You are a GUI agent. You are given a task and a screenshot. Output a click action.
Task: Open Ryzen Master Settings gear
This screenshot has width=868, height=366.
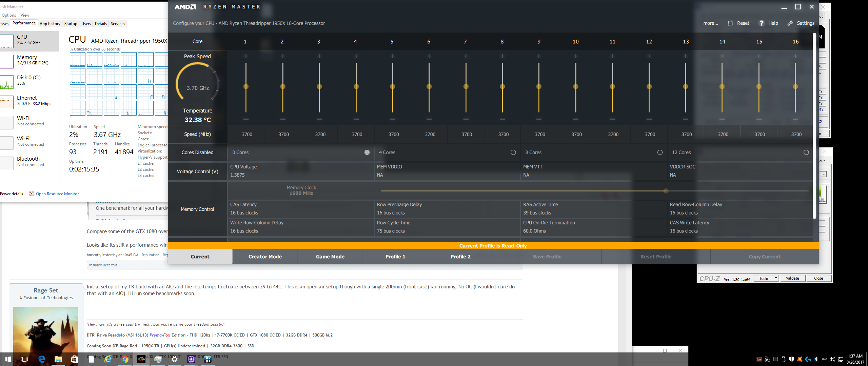(x=790, y=23)
